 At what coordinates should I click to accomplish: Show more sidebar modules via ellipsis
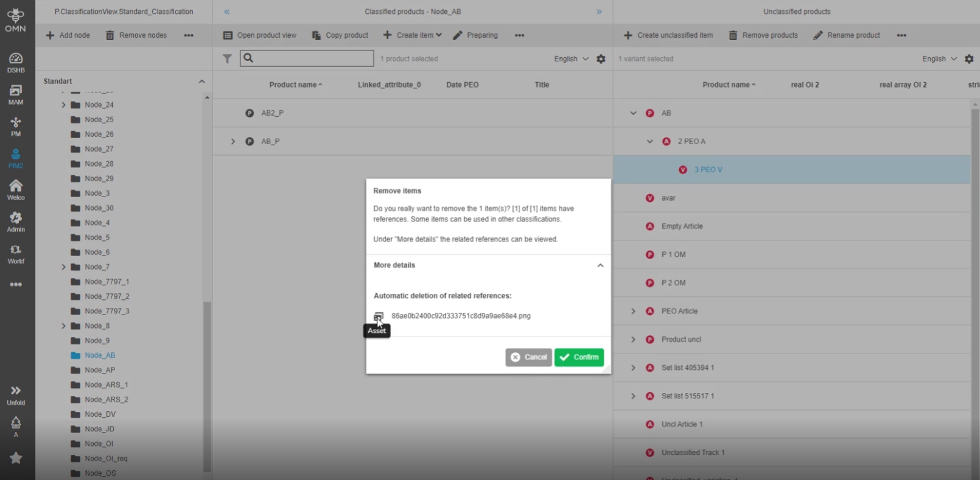(x=16, y=284)
